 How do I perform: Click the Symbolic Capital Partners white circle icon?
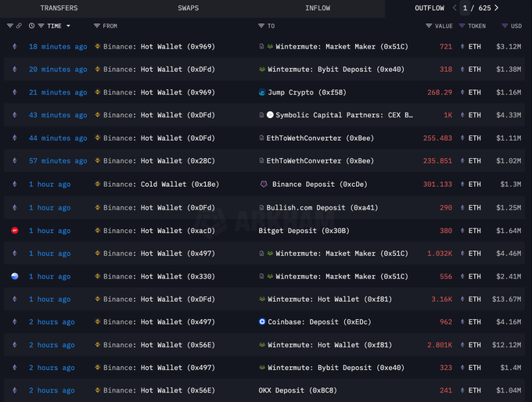[270, 115]
